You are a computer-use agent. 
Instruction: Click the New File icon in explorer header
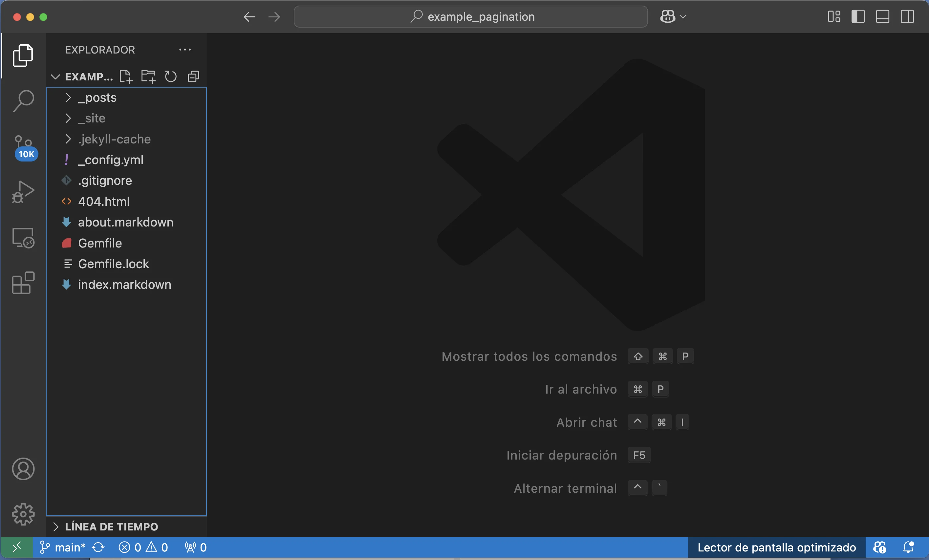tap(126, 76)
